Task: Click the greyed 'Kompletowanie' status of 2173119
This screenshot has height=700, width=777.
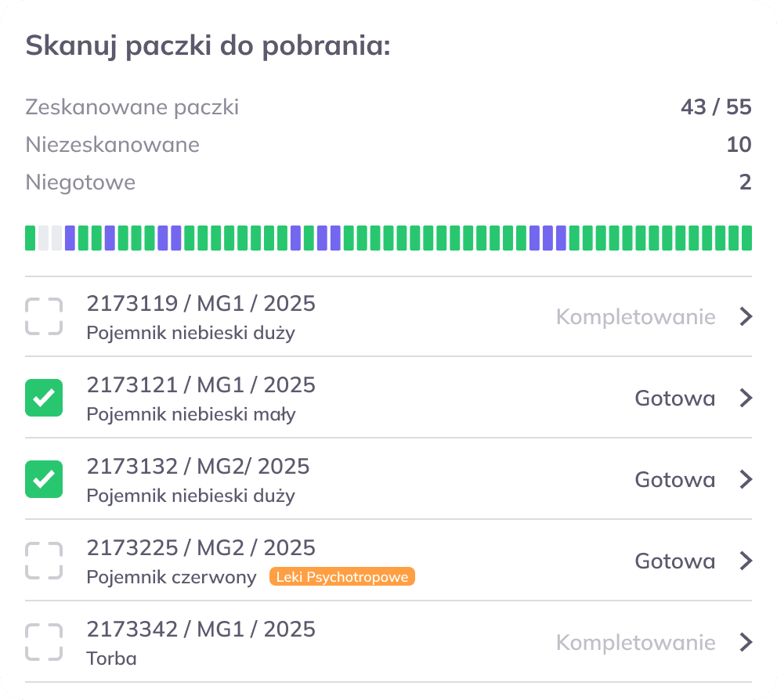Action: (x=635, y=316)
